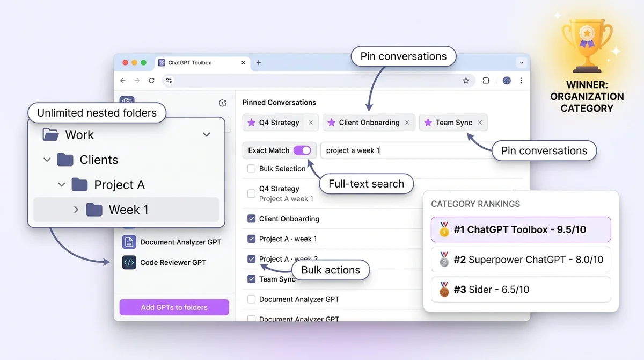
Task: Open a new browser tab with the plus button
Action: point(258,63)
